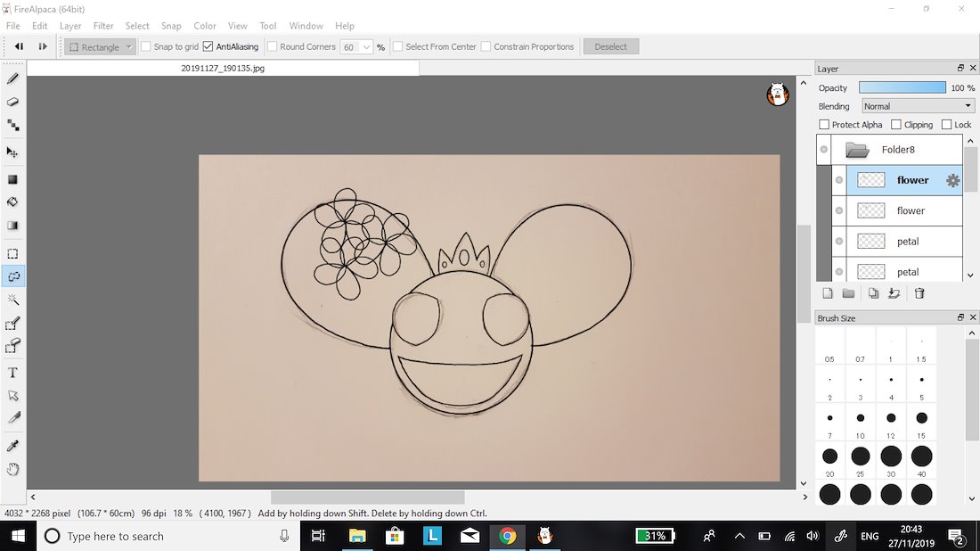Create a new layer in Layer panel
The width and height of the screenshot is (980, 551).
(x=828, y=293)
